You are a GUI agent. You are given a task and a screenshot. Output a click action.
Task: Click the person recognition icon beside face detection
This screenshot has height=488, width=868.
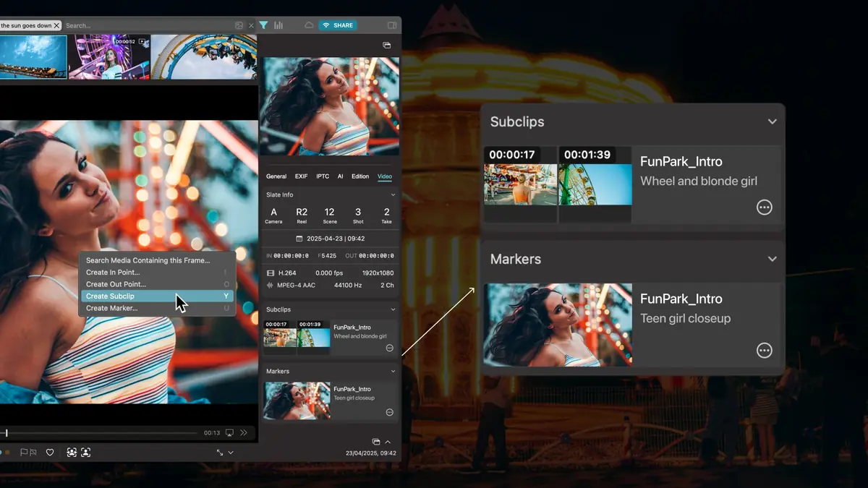click(85, 452)
